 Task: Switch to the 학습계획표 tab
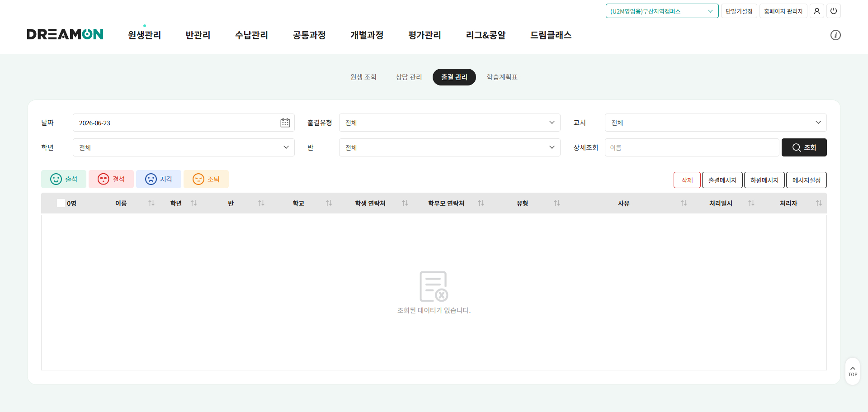(x=502, y=77)
